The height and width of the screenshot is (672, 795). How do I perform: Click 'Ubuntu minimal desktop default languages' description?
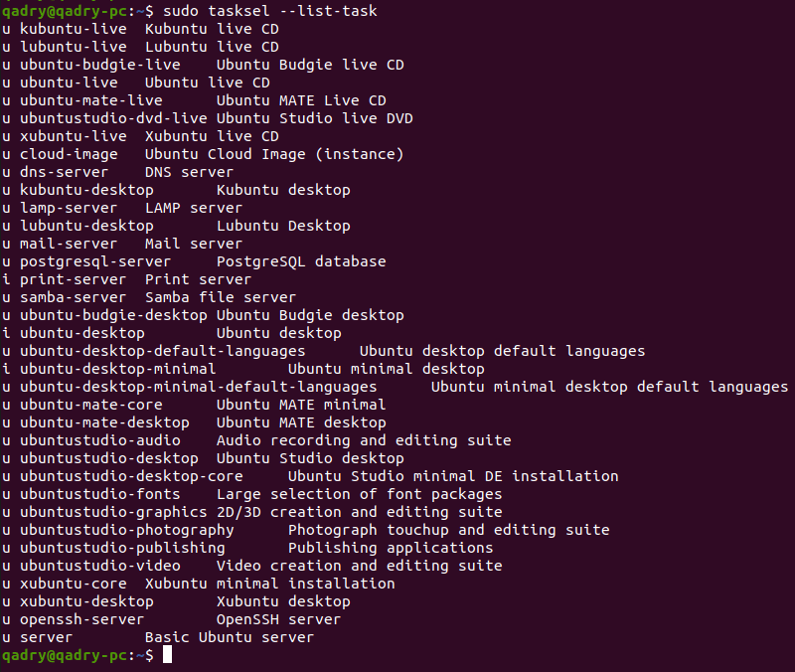[x=609, y=387]
